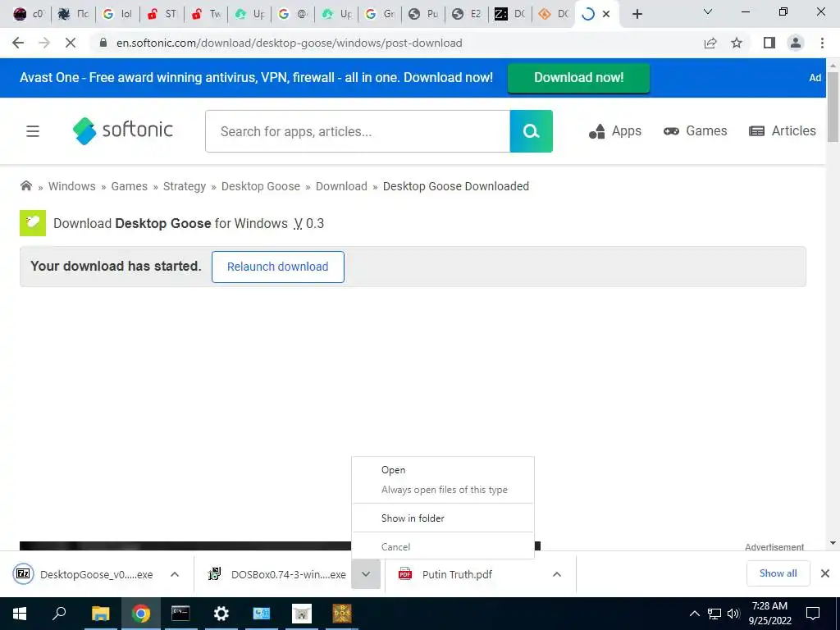Click the Desktop Goose app icon

33,223
